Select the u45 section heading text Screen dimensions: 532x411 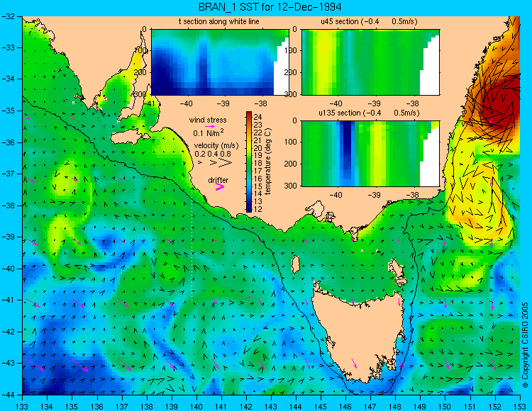coord(369,21)
